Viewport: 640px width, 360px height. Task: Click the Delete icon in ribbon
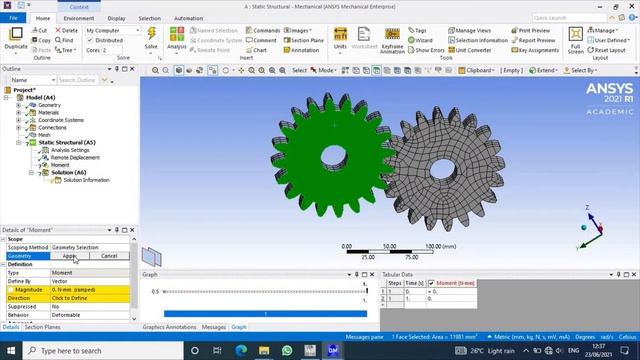point(67,31)
